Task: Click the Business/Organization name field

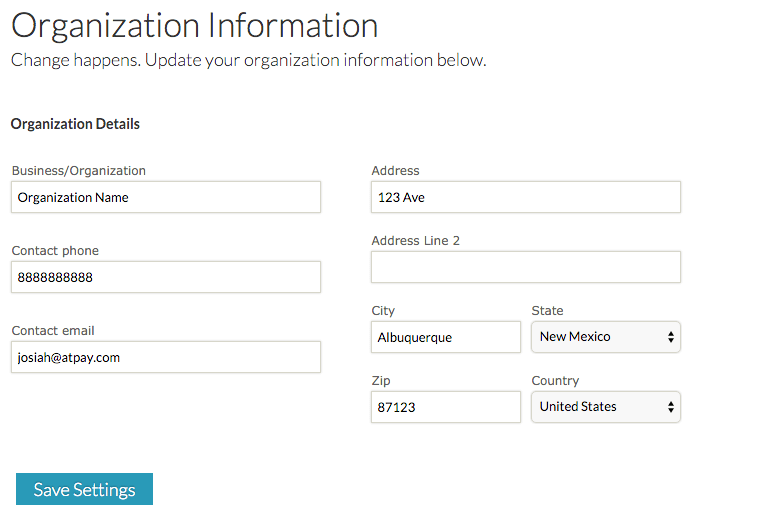Action: click(x=166, y=197)
